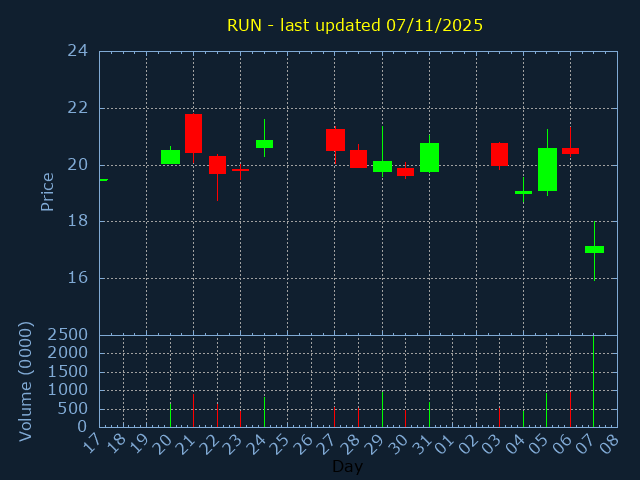Click the 'Price' y-axis label

[x=47, y=191]
